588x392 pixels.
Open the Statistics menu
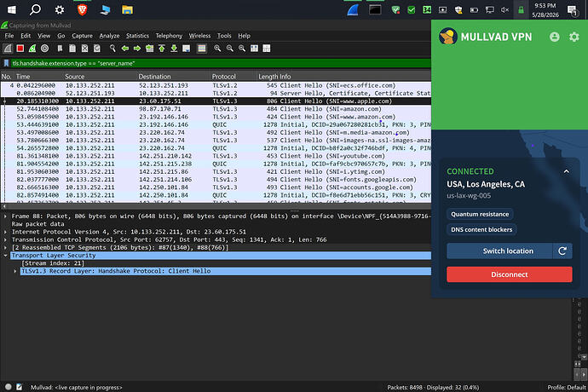(x=137, y=36)
